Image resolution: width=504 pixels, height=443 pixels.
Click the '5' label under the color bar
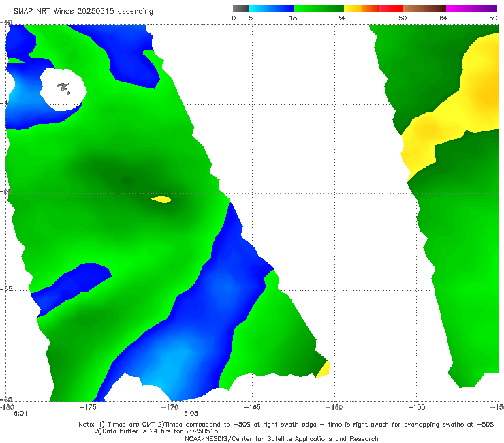pyautogui.click(x=251, y=18)
